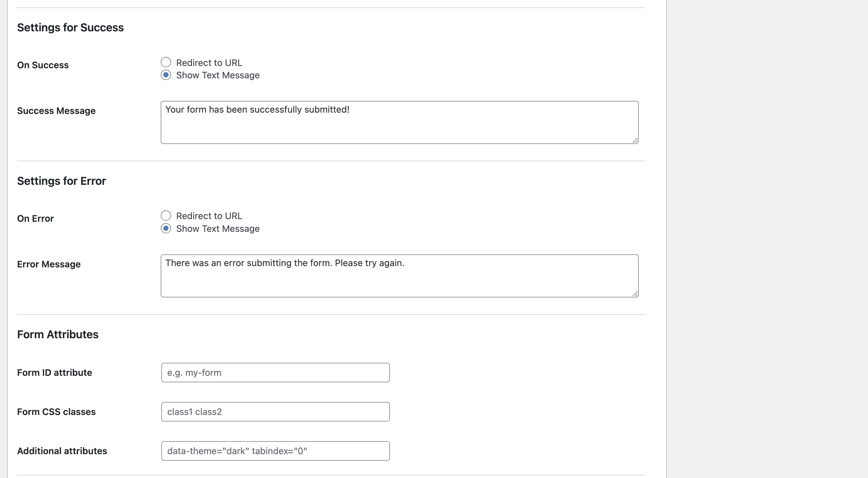Click the Form CSS classes input box
Screen dimensions: 868x478
pyautogui.click(x=275, y=411)
